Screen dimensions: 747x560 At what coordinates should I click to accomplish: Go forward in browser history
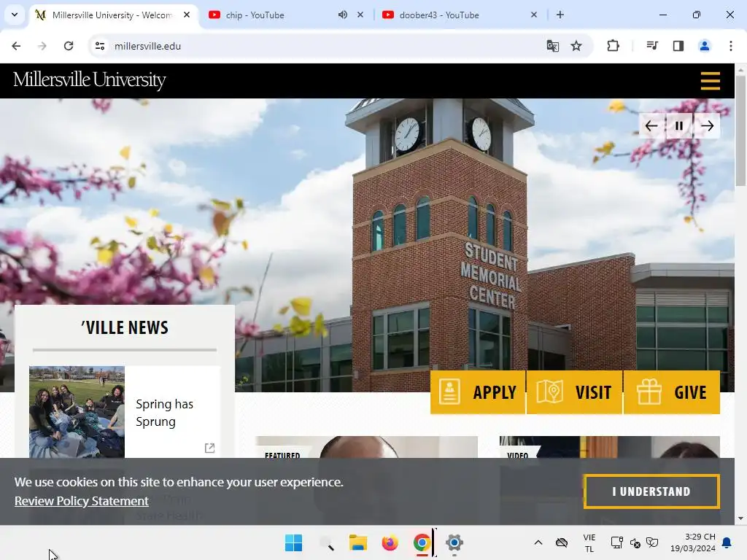click(42, 46)
